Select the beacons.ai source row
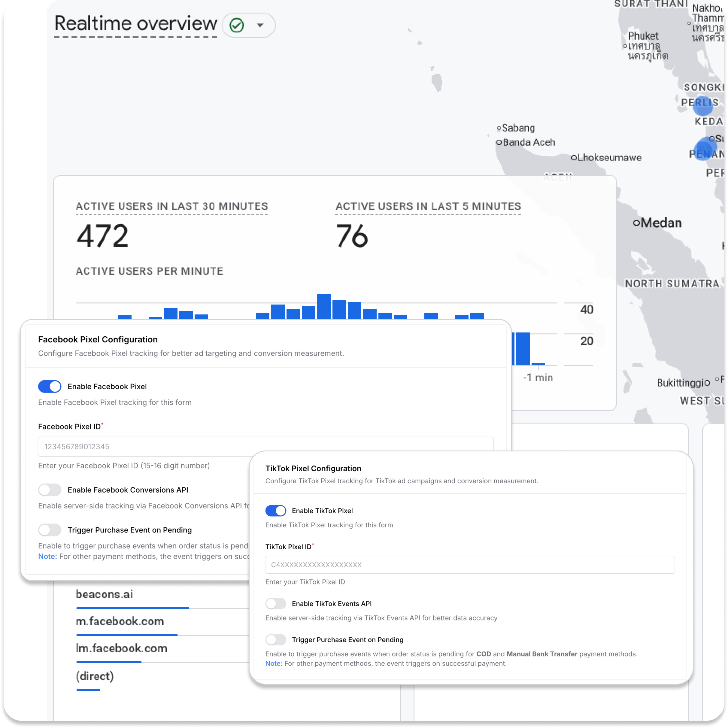This screenshot has width=728, height=728. (x=105, y=594)
